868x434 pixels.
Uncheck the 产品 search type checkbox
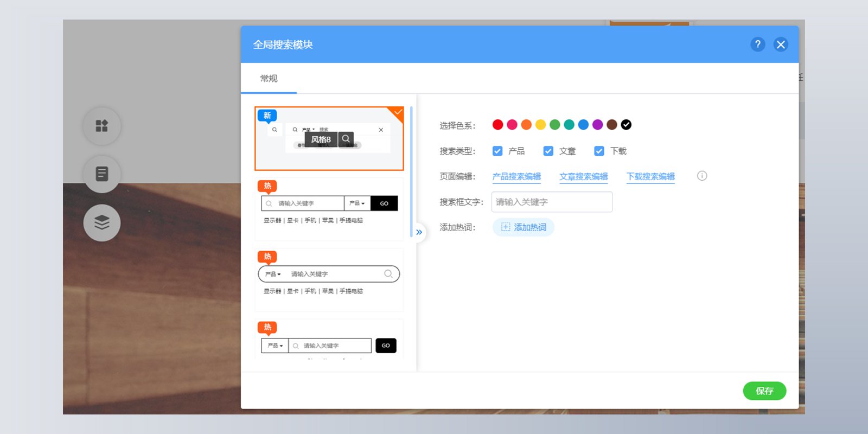pyautogui.click(x=497, y=151)
